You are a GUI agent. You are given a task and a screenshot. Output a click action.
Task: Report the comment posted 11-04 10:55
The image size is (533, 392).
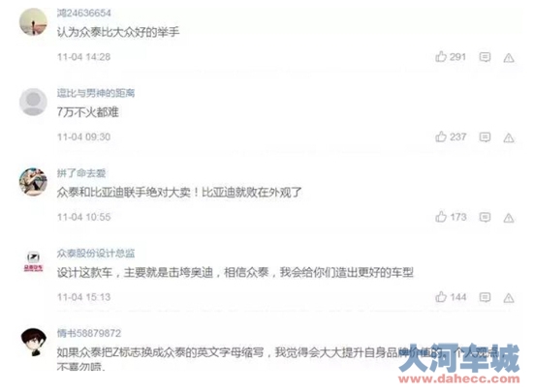tap(509, 218)
